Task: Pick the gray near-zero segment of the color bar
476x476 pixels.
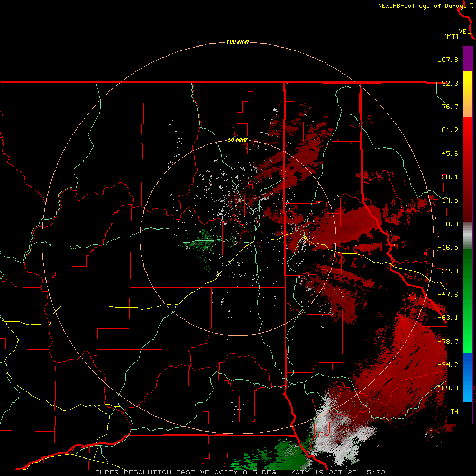Action: point(467,235)
